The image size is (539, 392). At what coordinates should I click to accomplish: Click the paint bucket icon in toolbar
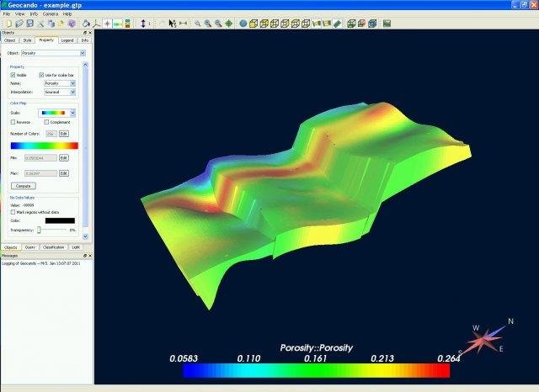coord(86,24)
